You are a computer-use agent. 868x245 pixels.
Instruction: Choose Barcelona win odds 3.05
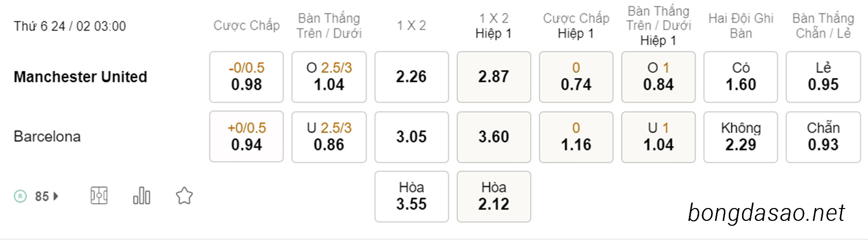click(x=412, y=137)
